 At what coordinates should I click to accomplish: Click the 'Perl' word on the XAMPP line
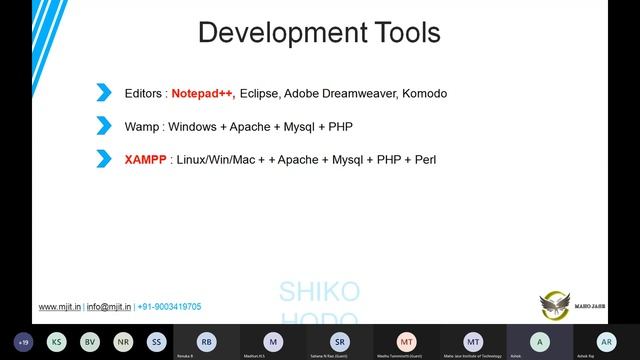425,160
